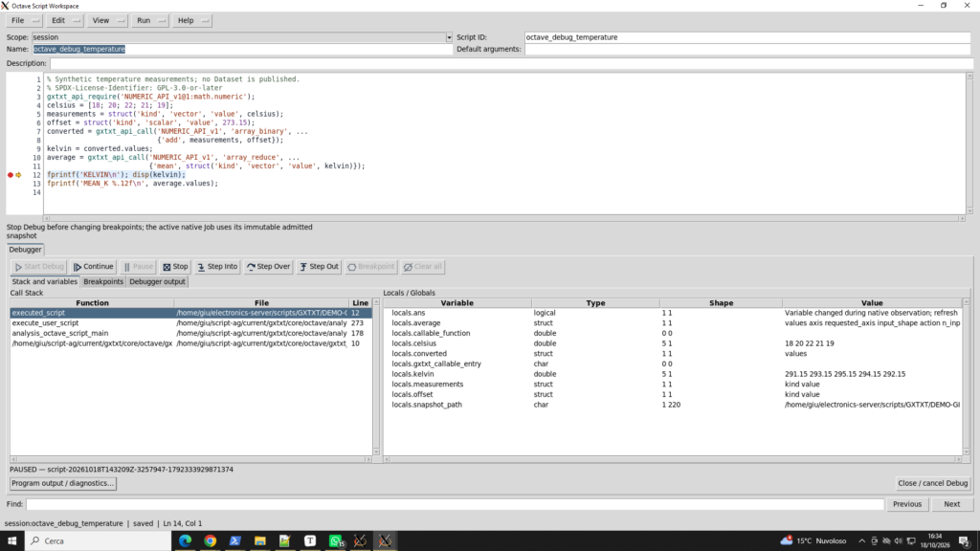Step Into the next call
980x551 pixels.
tap(217, 267)
